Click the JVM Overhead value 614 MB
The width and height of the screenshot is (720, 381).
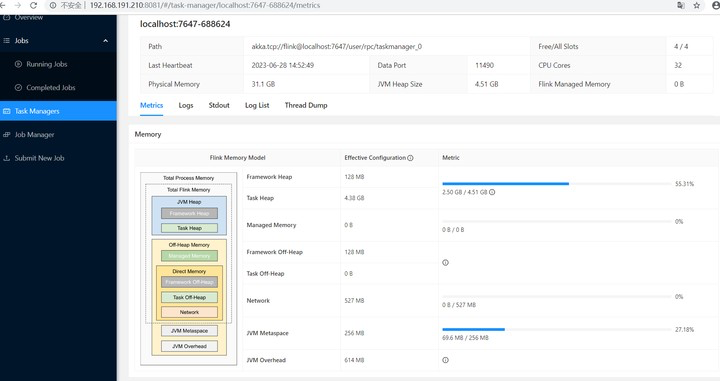point(354,360)
